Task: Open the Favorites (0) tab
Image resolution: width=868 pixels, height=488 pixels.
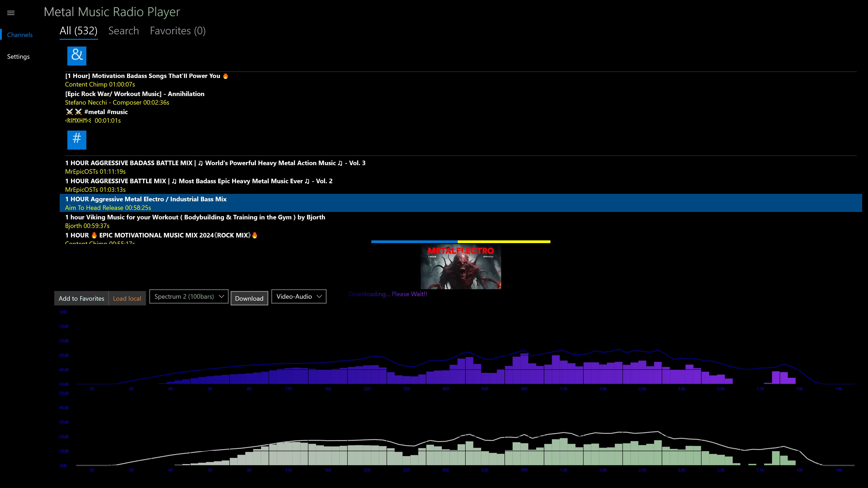Action: point(178,31)
